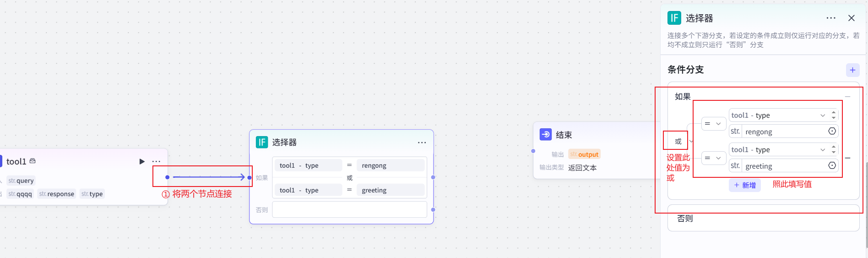Screen dimensions: 868x258
Task: Click hexagon variable icon in rengong field
Action: tap(832, 131)
